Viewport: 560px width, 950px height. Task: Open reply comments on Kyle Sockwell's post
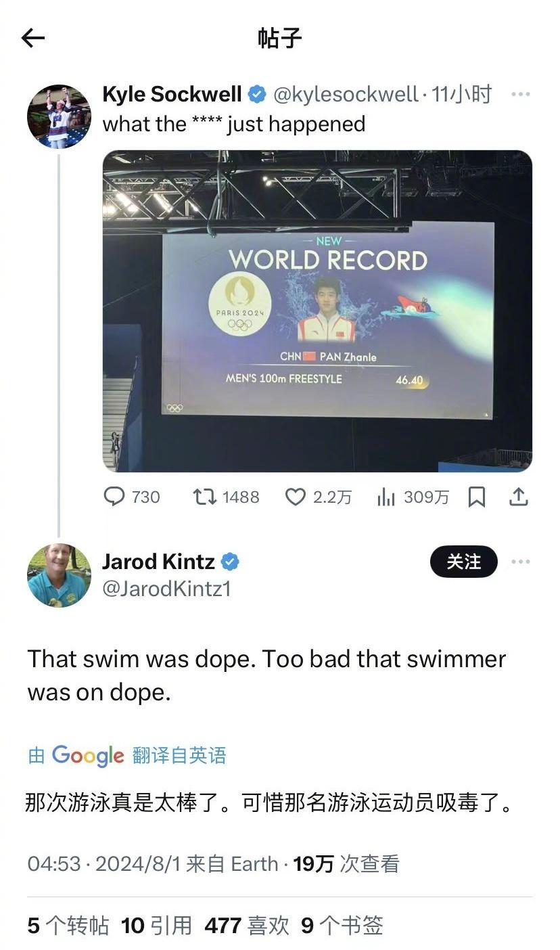132,497
